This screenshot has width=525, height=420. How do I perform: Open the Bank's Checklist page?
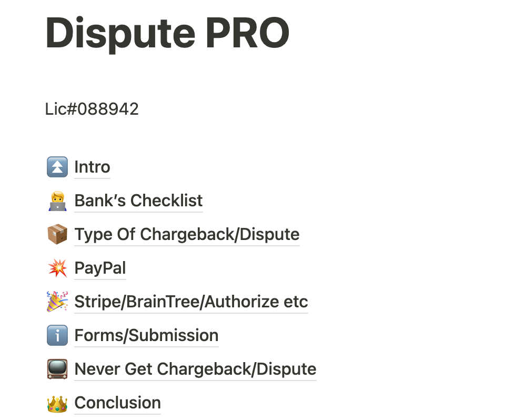pos(139,201)
